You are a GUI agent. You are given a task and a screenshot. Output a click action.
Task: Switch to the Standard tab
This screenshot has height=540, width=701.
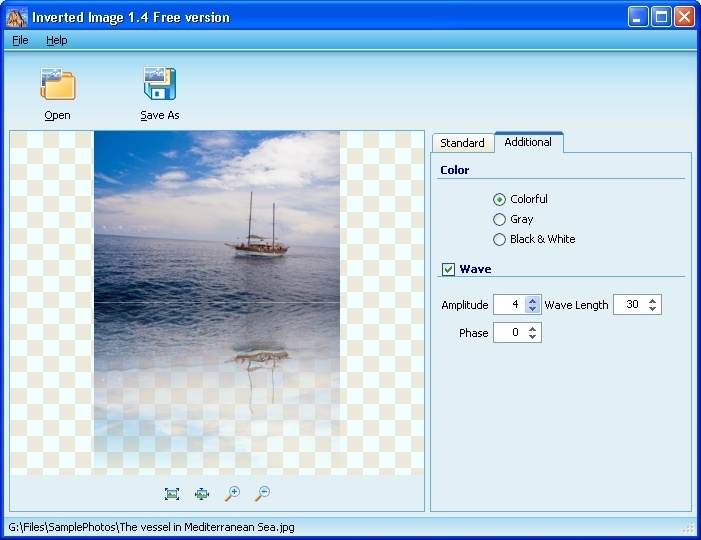pyautogui.click(x=462, y=143)
